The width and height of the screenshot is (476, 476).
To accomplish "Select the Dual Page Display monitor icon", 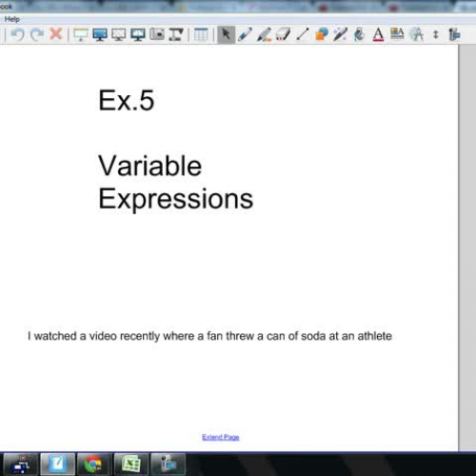I will 138,34.
